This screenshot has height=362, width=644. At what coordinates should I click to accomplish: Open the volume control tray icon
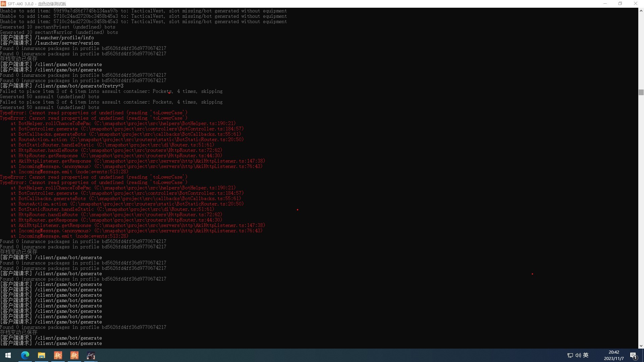(x=578, y=355)
